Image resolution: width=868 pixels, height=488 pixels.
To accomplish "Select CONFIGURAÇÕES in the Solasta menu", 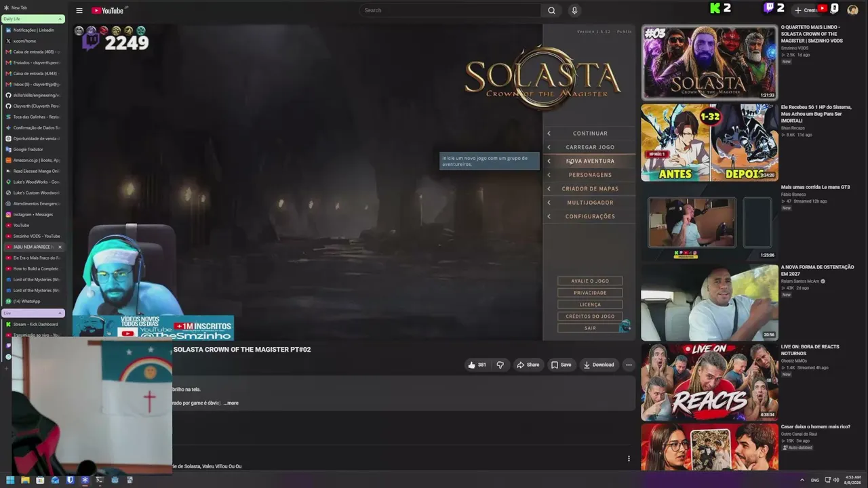I will point(590,216).
